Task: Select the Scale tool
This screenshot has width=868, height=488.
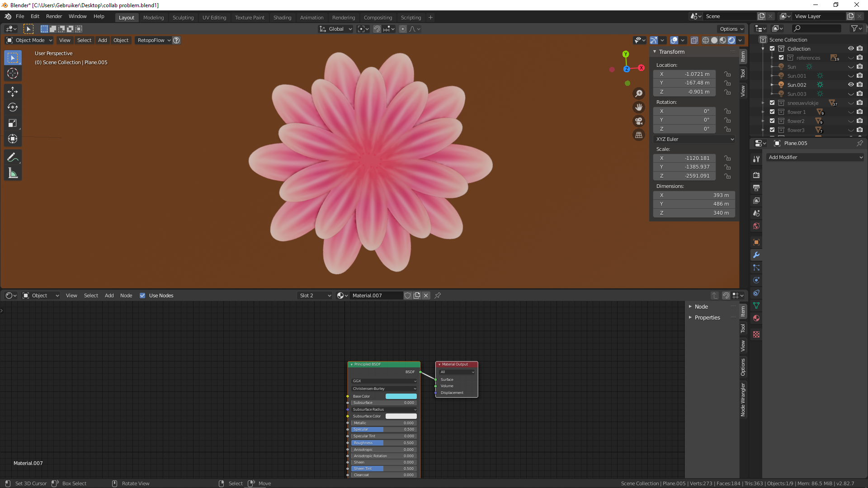Action: pos(13,123)
